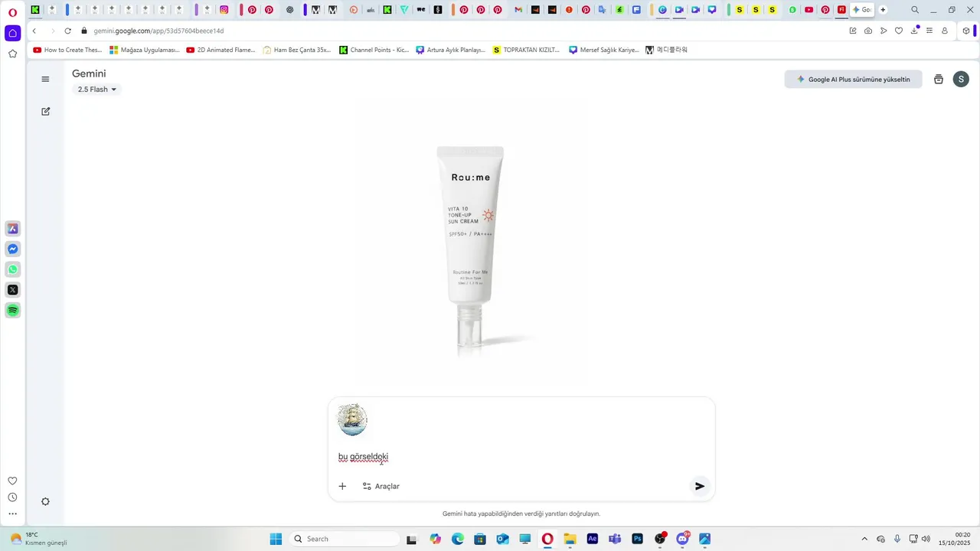Open bookmark Channel Points - Kic
Viewport: 980px width, 551px height.
(x=374, y=50)
